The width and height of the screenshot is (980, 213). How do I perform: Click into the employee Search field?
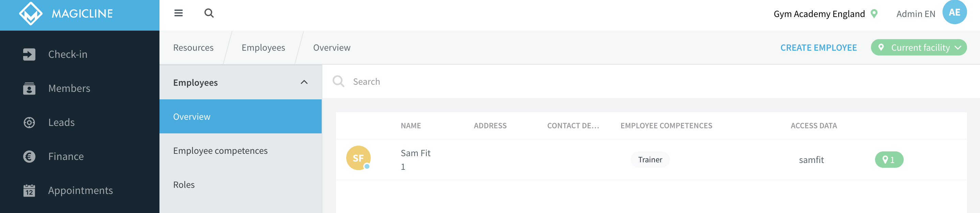pos(650,82)
